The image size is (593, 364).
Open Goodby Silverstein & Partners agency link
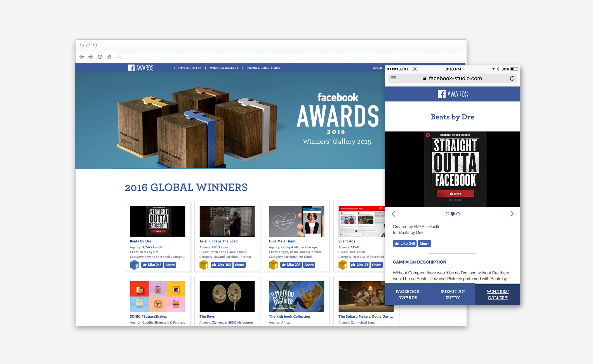(163, 322)
